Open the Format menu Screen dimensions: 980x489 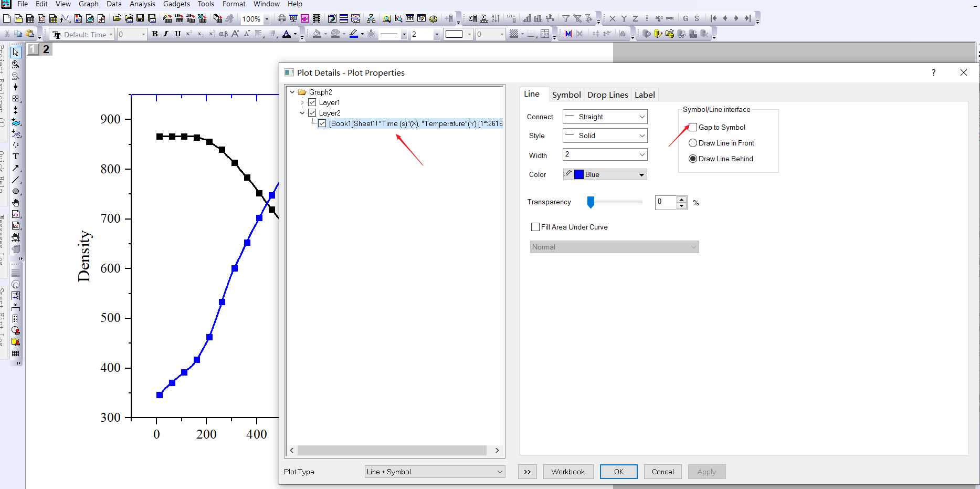(x=234, y=4)
